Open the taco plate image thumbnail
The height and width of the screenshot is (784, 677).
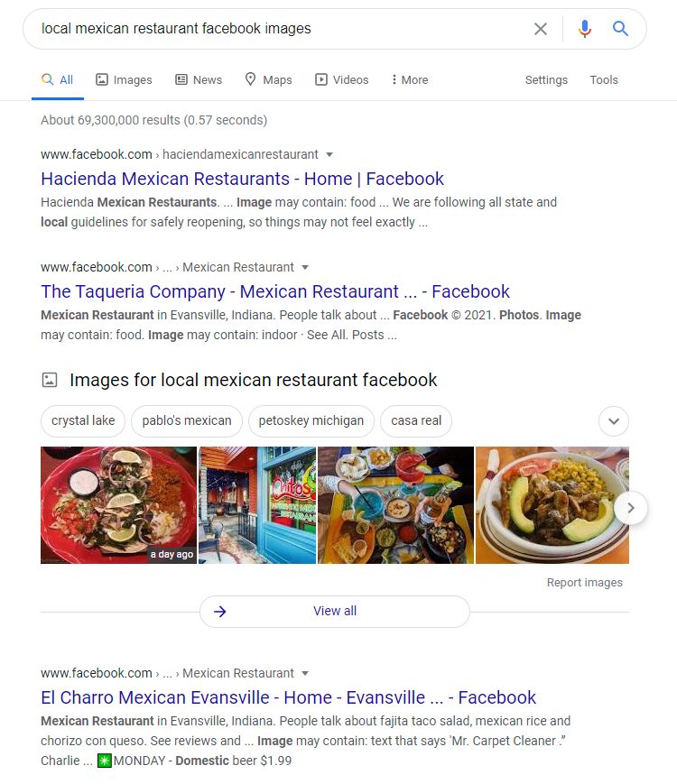(x=118, y=505)
